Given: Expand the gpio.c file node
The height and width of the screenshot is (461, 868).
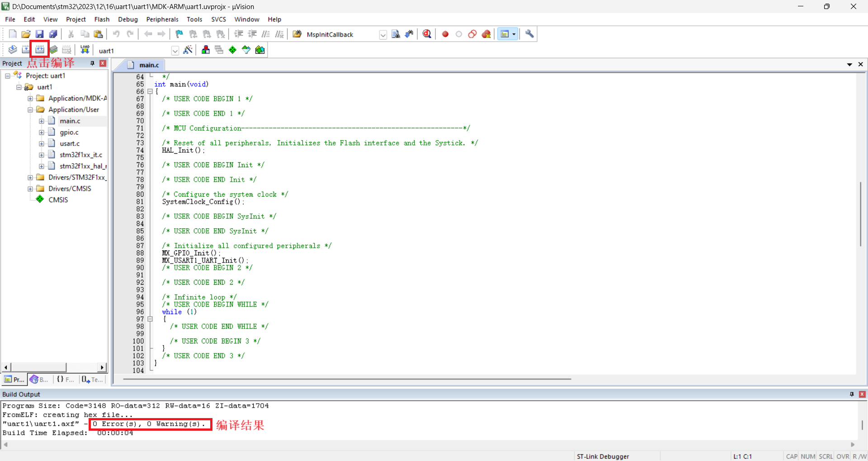Looking at the screenshot, I should click(x=41, y=132).
